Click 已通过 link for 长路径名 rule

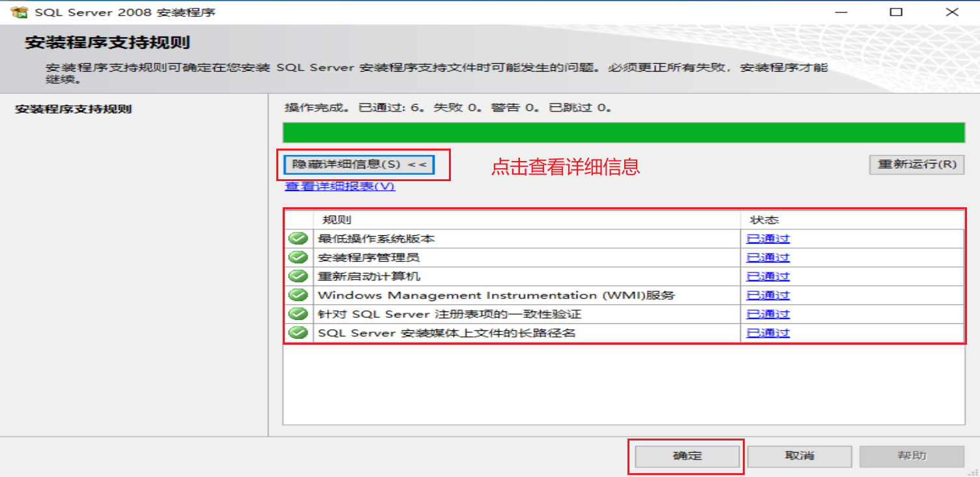click(768, 332)
